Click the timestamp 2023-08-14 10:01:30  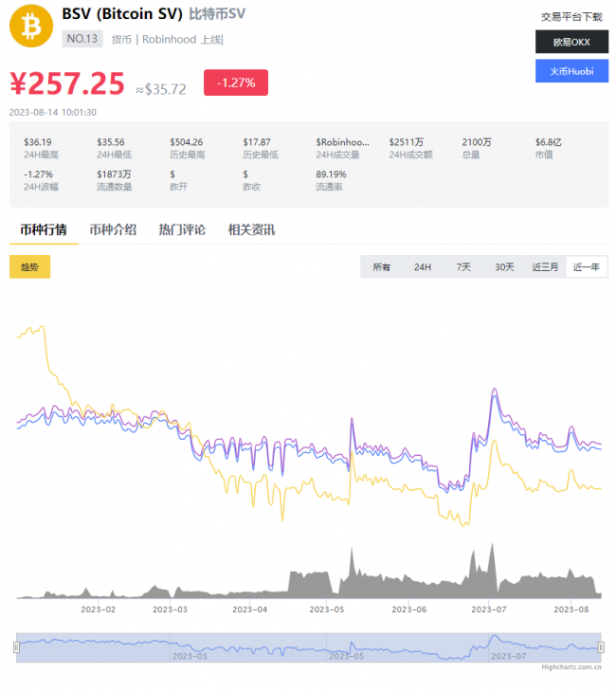52,112
